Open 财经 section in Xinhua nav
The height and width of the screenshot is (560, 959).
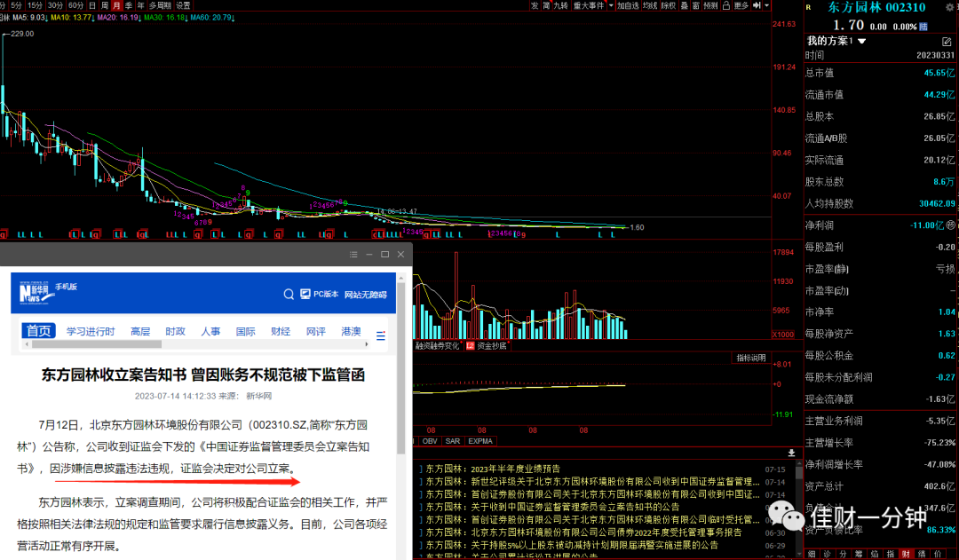pos(281,331)
